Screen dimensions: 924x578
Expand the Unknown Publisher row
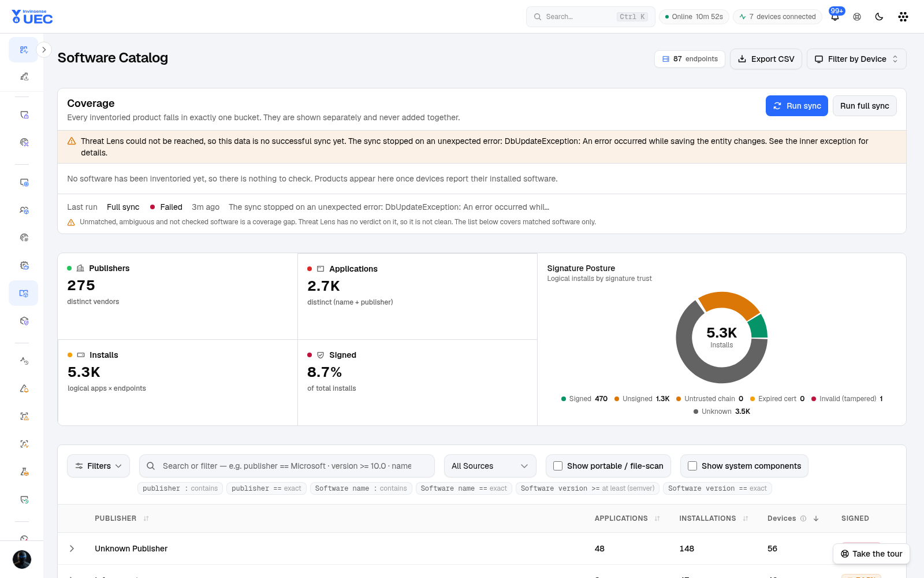(72, 549)
